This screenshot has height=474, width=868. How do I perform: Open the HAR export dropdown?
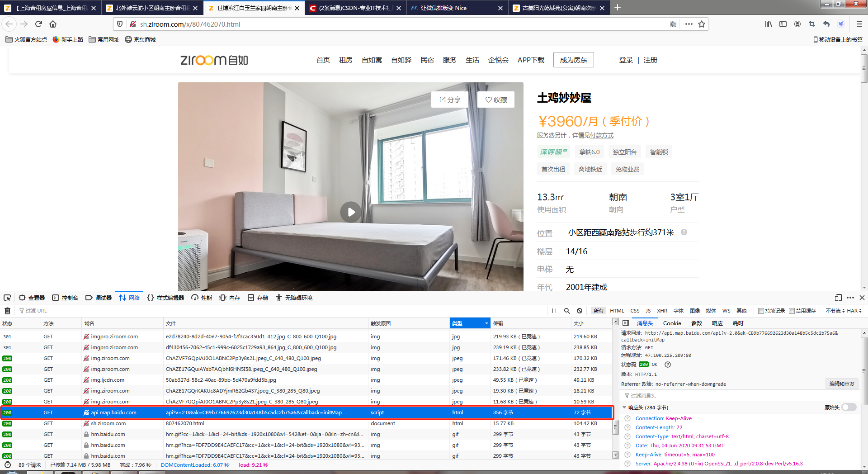coord(854,311)
